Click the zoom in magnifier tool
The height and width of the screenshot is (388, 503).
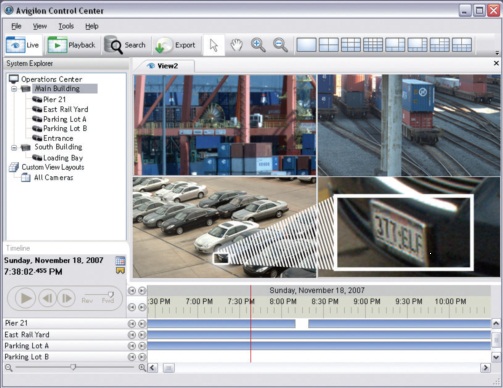point(258,45)
